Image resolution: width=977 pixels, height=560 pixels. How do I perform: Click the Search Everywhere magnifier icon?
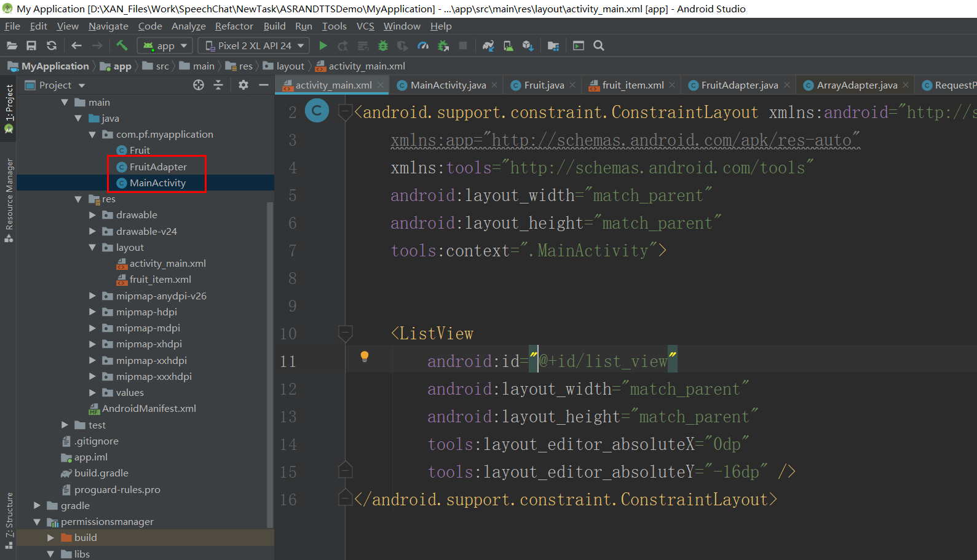point(599,45)
